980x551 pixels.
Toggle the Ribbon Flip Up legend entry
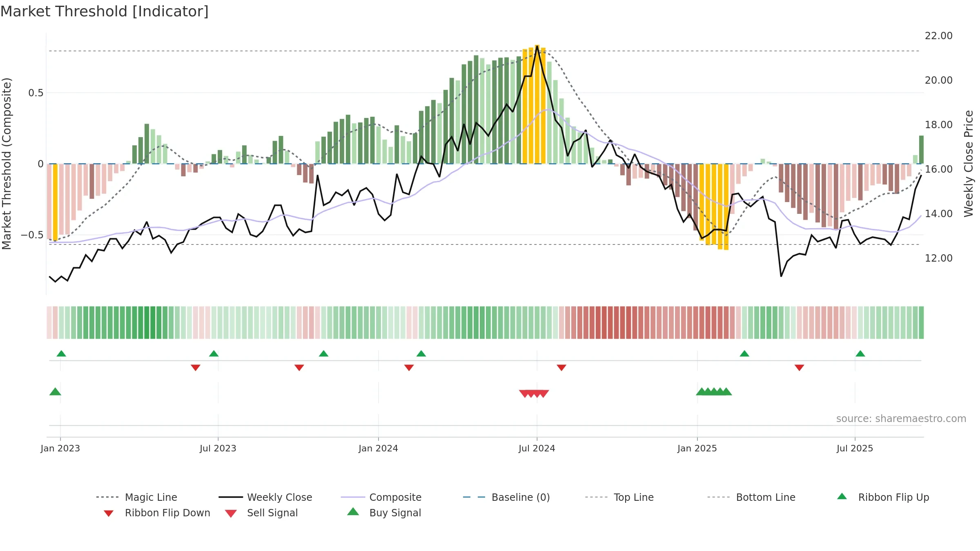[883, 497]
